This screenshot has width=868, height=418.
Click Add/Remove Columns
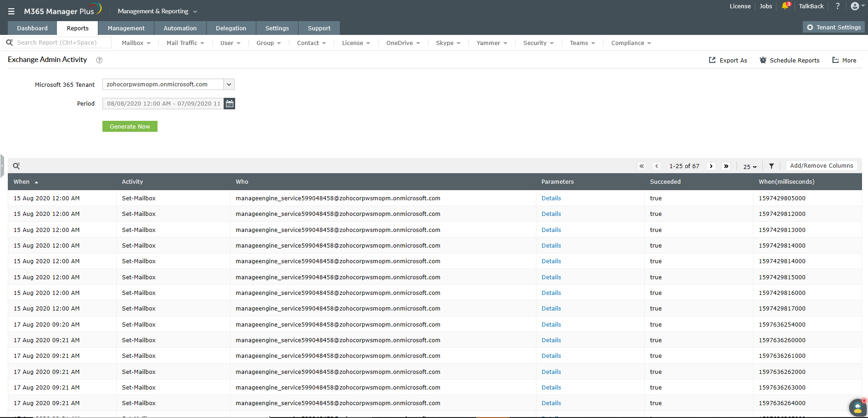tap(822, 166)
